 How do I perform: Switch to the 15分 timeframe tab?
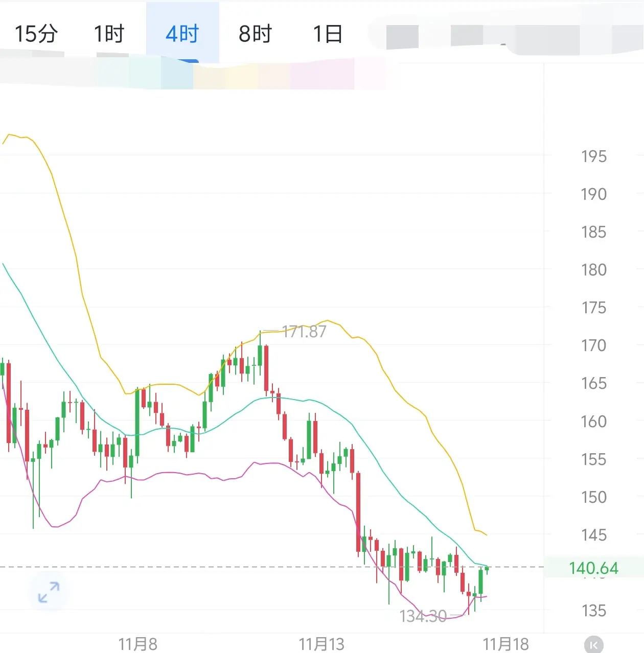click(36, 34)
